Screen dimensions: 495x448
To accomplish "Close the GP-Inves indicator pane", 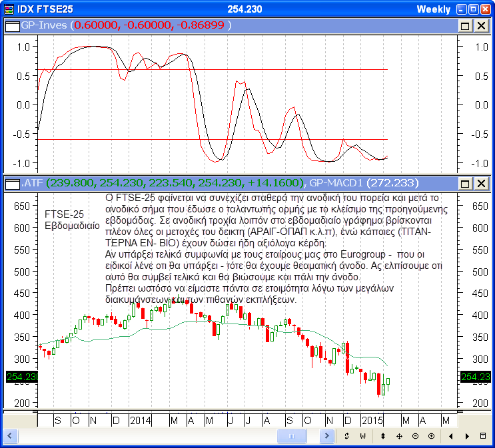I will (x=481, y=25).
